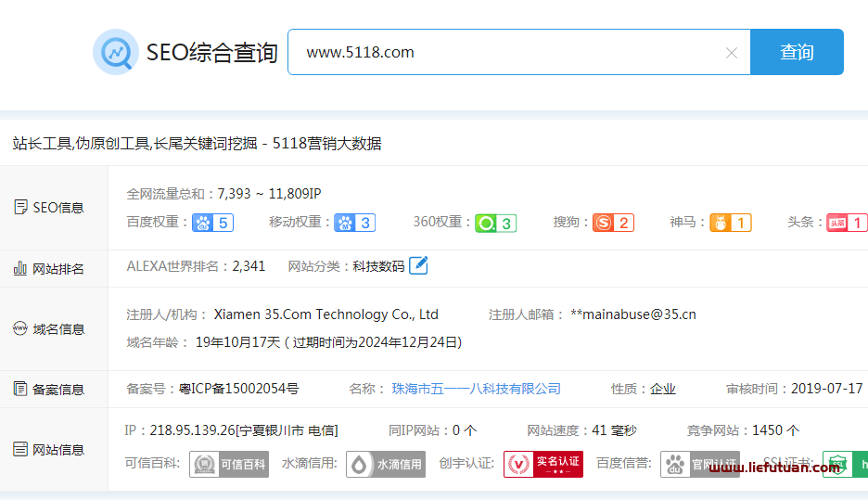Click the 网站分类 科技数码 text
The image size is (868, 500).
click(378, 266)
